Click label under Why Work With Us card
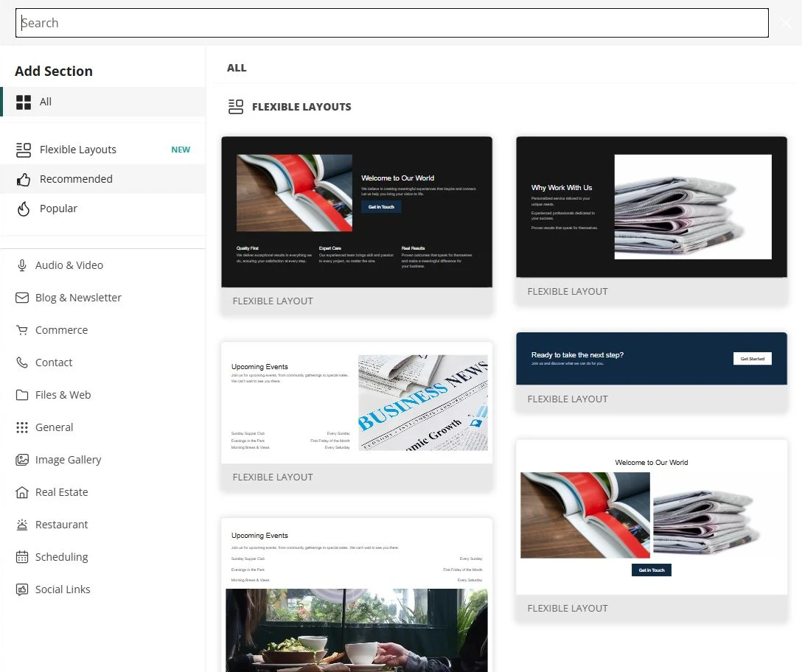Image resolution: width=802 pixels, height=672 pixels. pyautogui.click(x=568, y=292)
